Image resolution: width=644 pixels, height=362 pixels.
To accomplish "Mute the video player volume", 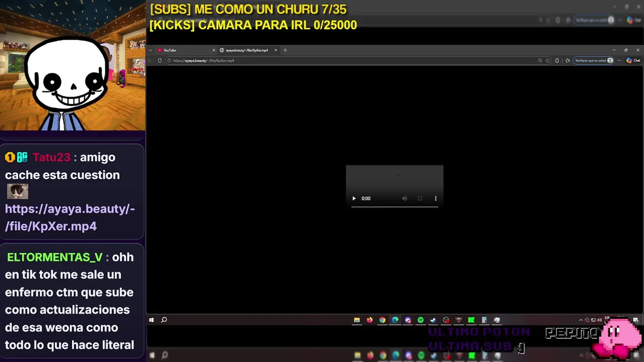I will click(x=405, y=199).
